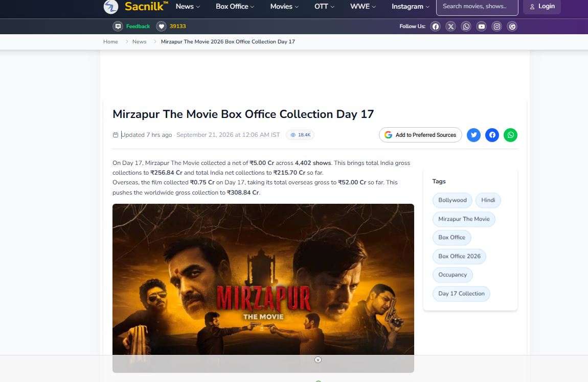This screenshot has width=588, height=382.
Task: Open Instagram icon in Follow Us bar
Action: [x=497, y=26]
